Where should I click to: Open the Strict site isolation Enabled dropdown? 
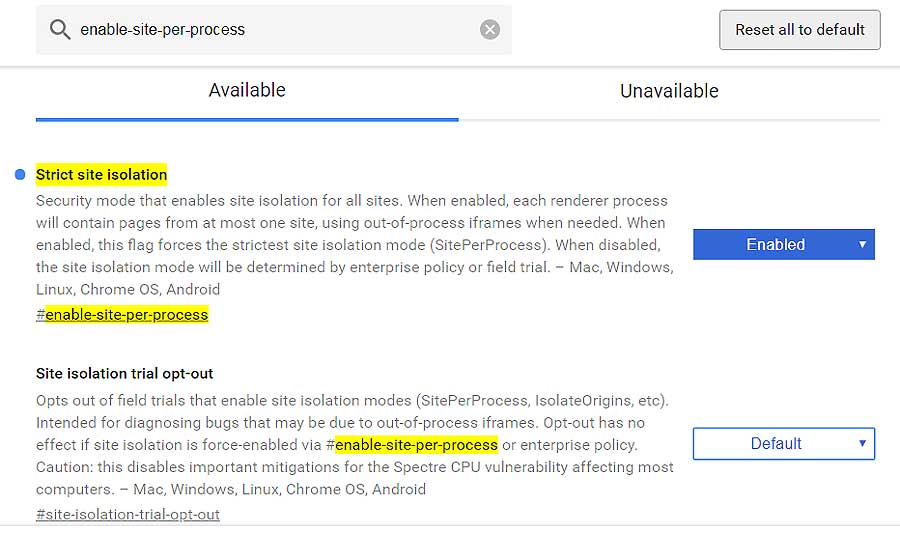tap(783, 244)
